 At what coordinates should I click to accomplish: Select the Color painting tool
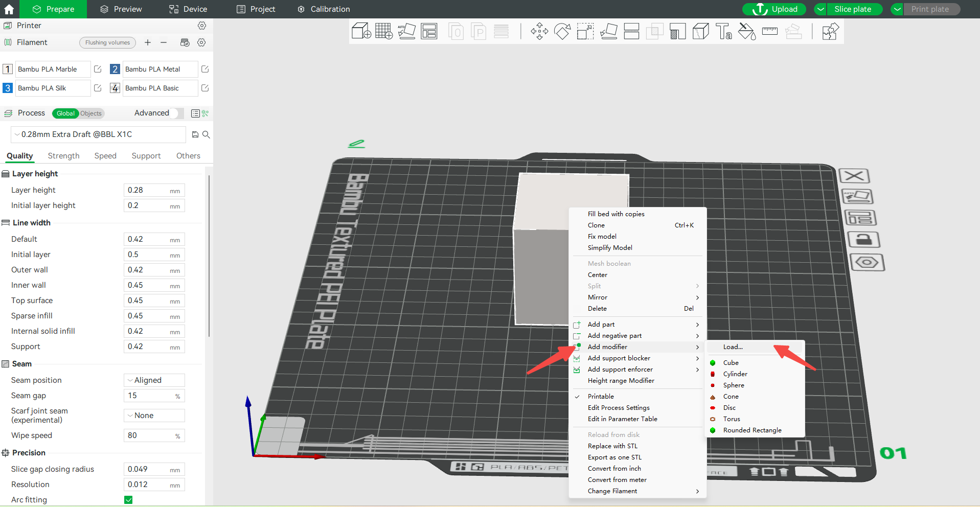point(747,31)
